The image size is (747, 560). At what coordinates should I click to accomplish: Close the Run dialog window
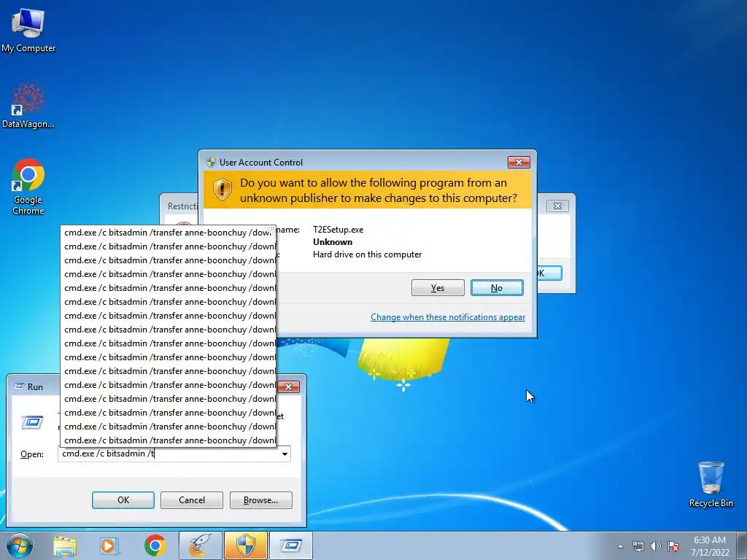pyautogui.click(x=288, y=386)
